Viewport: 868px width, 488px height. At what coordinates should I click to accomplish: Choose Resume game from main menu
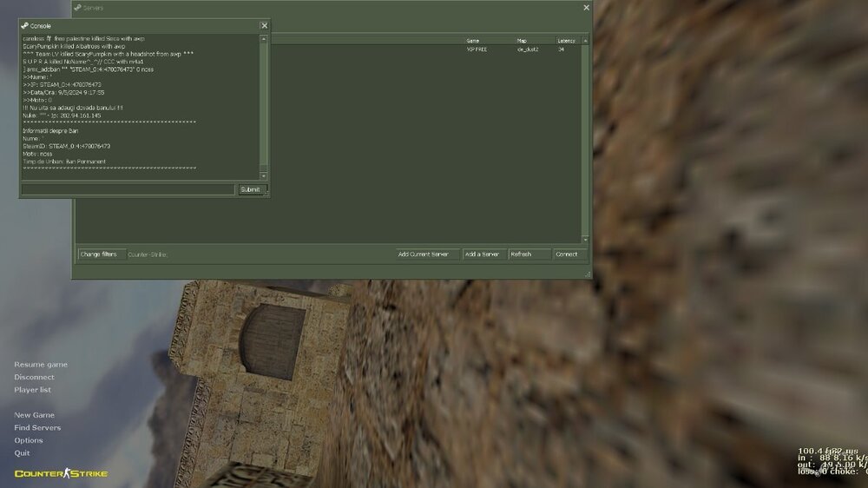tap(41, 365)
